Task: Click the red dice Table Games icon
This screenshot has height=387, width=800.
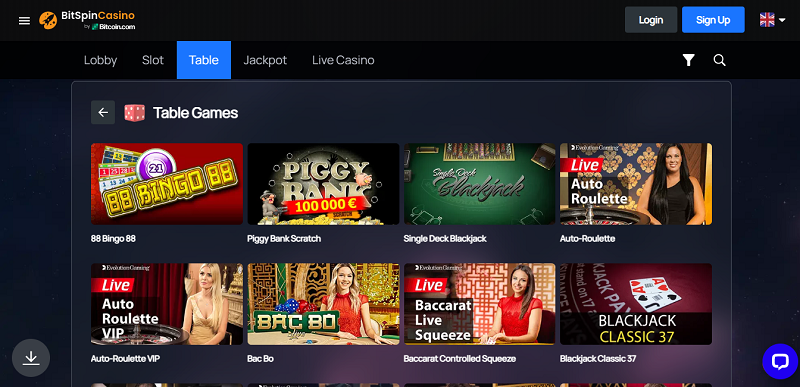Action: tap(135, 113)
